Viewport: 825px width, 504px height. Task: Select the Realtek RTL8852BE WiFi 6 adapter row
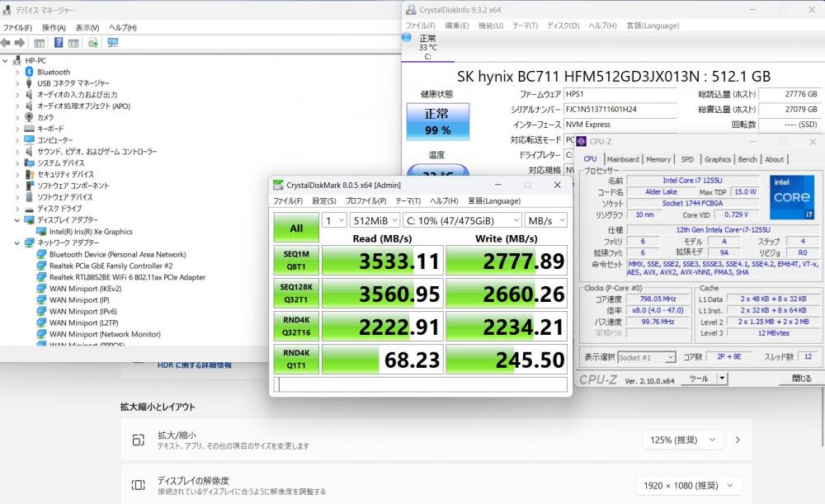tap(127, 277)
